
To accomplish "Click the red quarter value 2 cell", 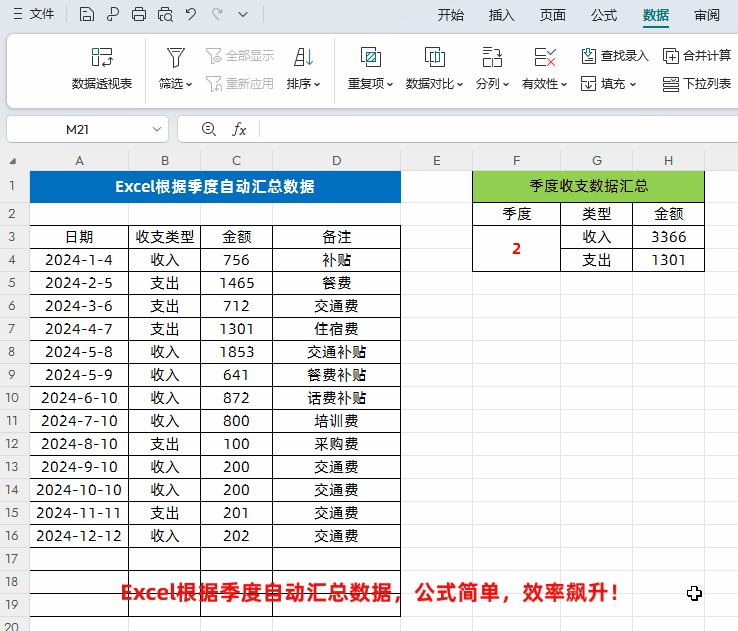I will coord(516,248).
